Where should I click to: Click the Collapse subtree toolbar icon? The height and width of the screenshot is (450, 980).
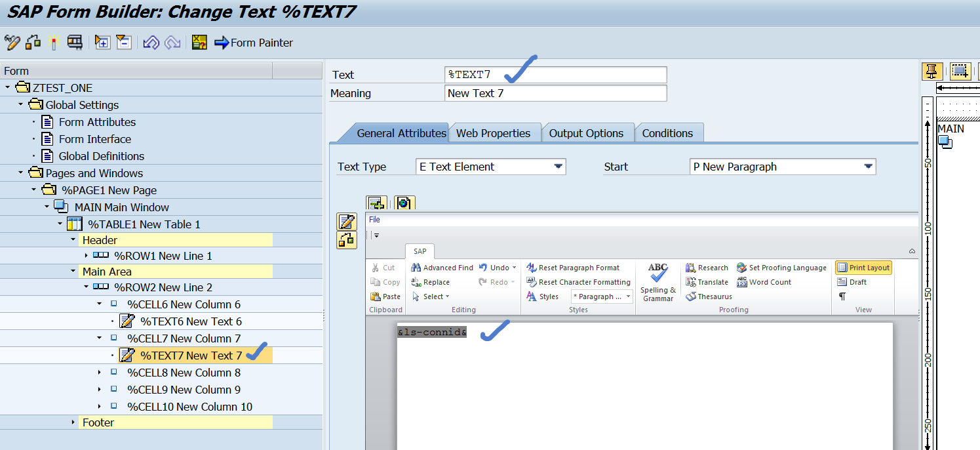click(124, 43)
